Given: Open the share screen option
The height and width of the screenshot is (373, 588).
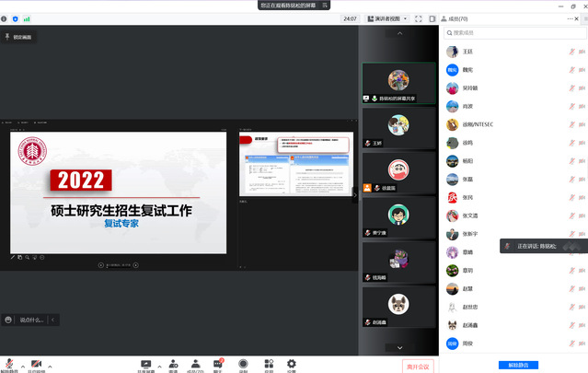Looking at the screenshot, I should point(145,364).
